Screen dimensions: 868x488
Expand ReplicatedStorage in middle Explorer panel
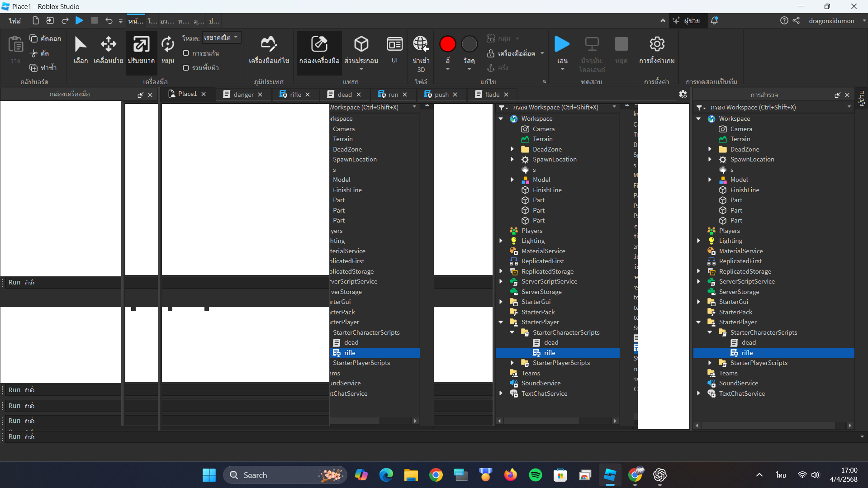click(501, 271)
